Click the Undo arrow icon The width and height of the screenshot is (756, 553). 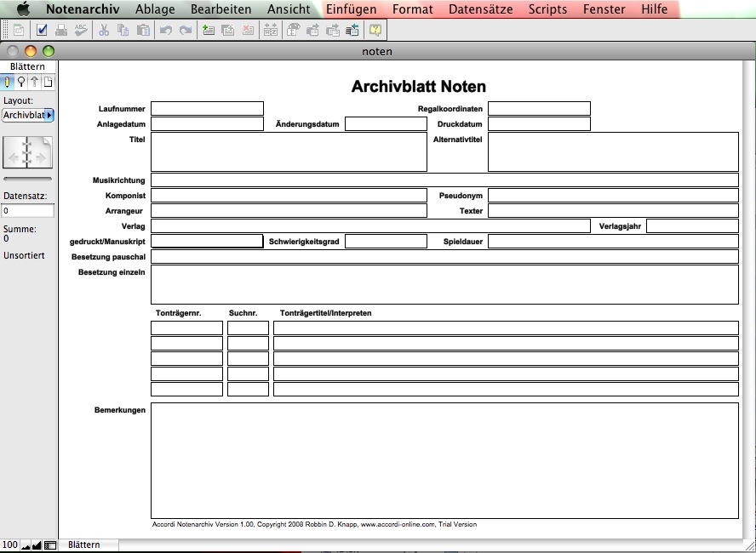[x=166, y=31]
